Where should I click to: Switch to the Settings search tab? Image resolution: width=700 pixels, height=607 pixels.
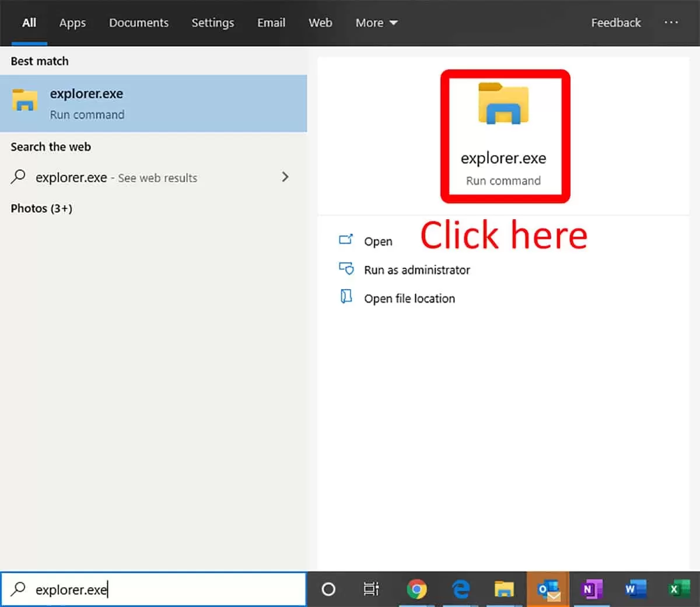(x=213, y=23)
